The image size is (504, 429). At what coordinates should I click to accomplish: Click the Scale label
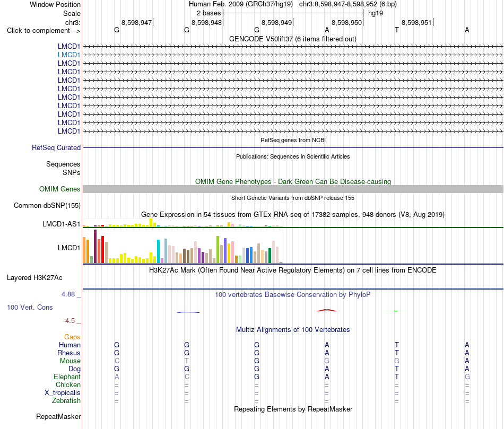[72, 13]
